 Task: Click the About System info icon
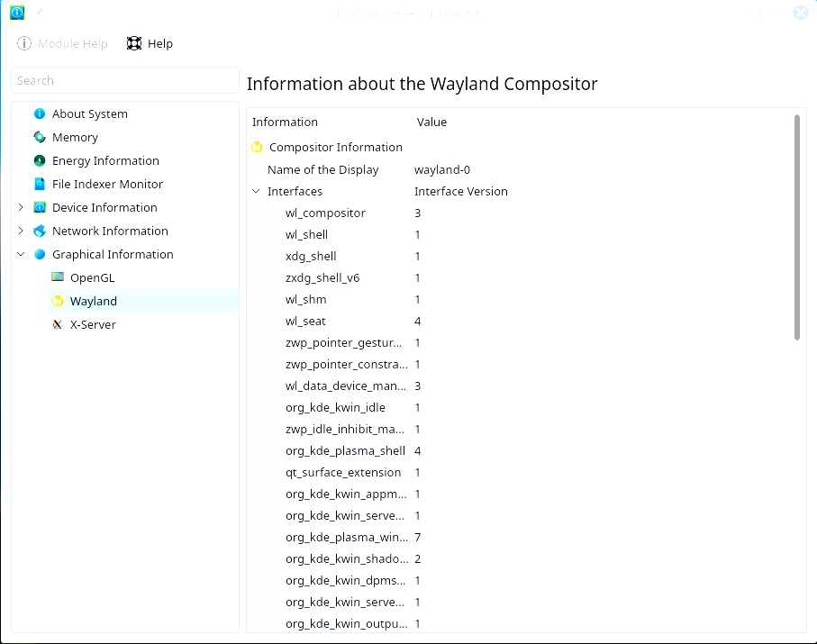[x=40, y=114]
